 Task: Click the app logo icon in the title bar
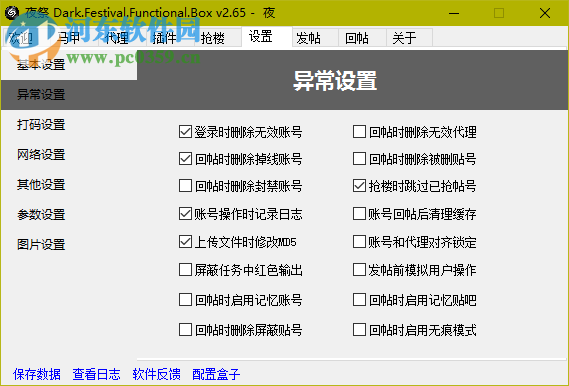[x=12, y=13]
